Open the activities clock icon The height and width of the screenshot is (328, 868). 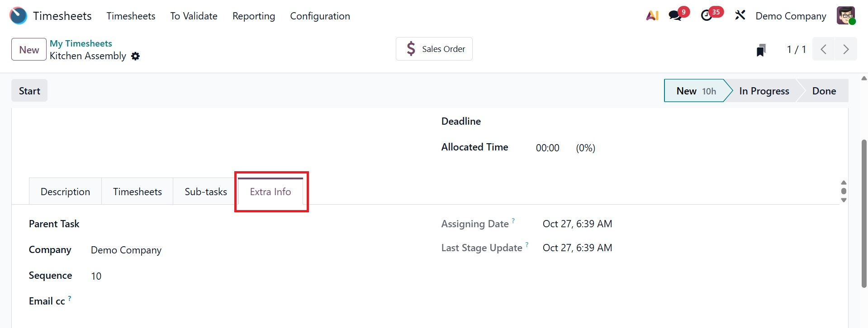pyautogui.click(x=706, y=16)
